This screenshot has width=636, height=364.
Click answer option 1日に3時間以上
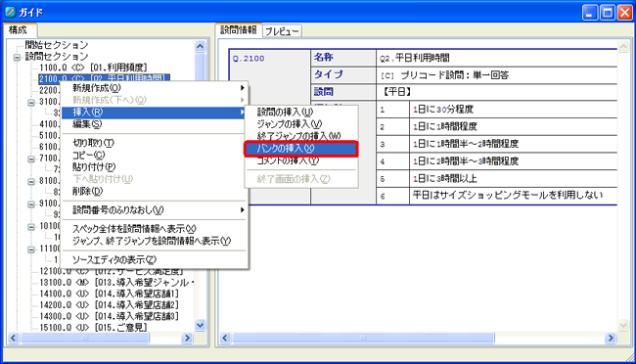click(444, 178)
